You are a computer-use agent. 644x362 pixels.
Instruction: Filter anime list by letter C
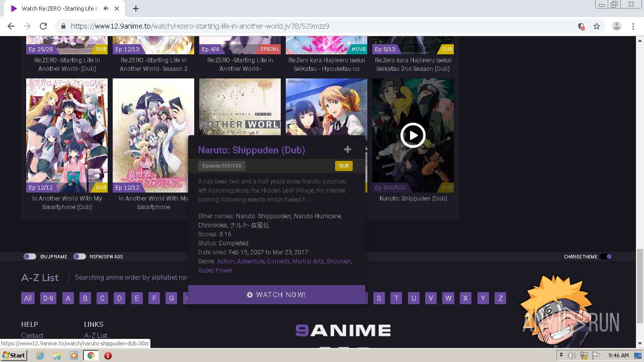(102, 298)
